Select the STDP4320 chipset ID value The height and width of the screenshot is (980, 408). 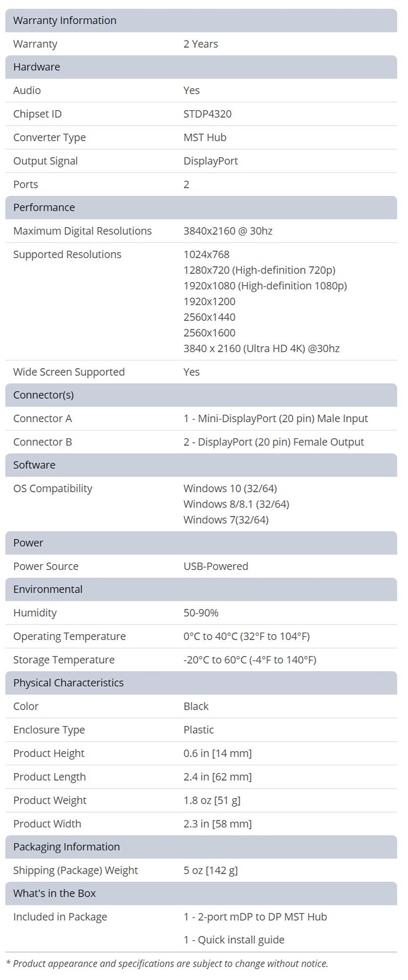tap(207, 114)
